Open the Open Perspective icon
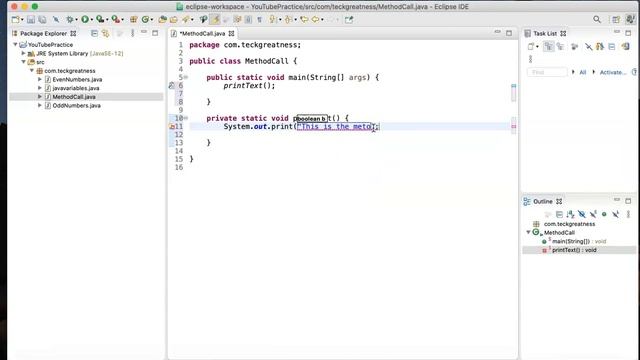Viewport: 640px width, 360px height. (x=616, y=19)
